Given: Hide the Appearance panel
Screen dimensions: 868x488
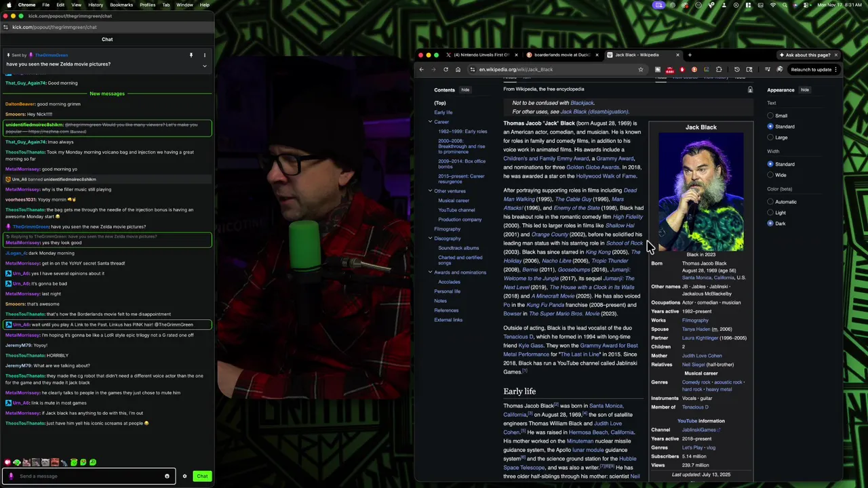Looking at the screenshot, I should (805, 90).
